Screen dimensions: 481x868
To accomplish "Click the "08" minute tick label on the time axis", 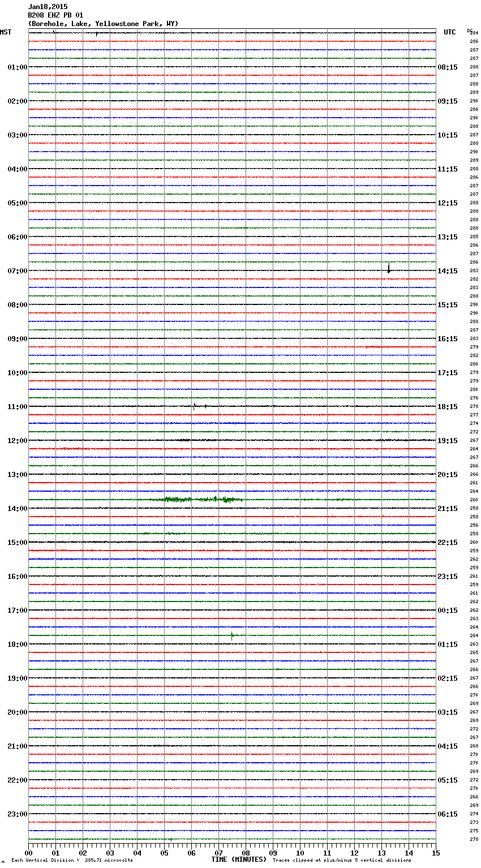I will pyautogui.click(x=246, y=853).
